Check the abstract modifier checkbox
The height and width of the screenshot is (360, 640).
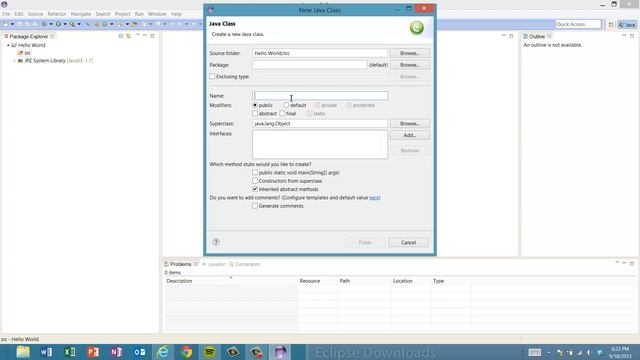coord(255,113)
